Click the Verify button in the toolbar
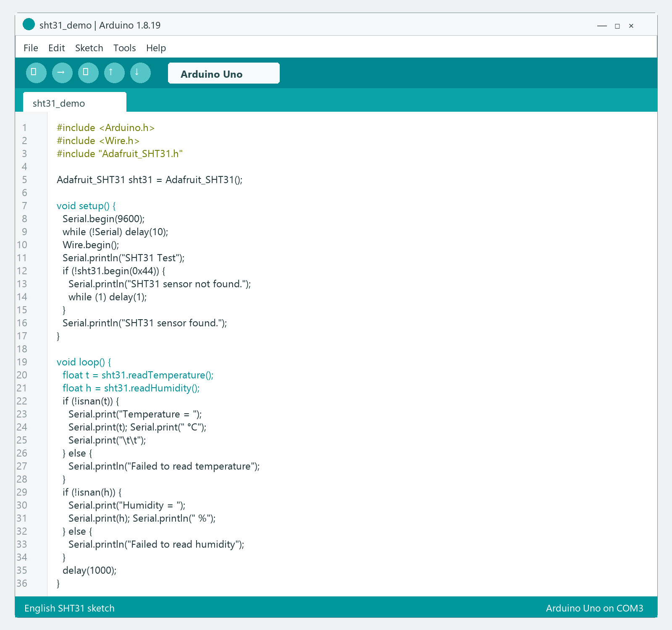Viewport: 672px width, 630px height. click(x=36, y=73)
